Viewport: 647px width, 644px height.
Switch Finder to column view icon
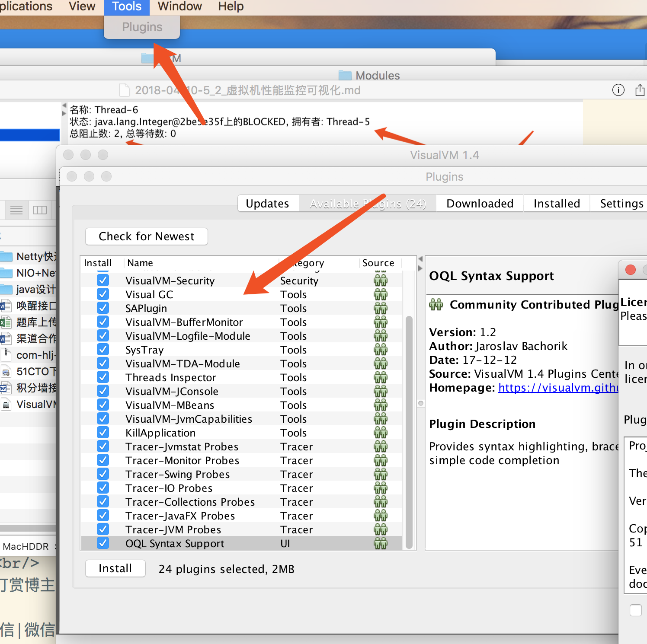[40, 210]
